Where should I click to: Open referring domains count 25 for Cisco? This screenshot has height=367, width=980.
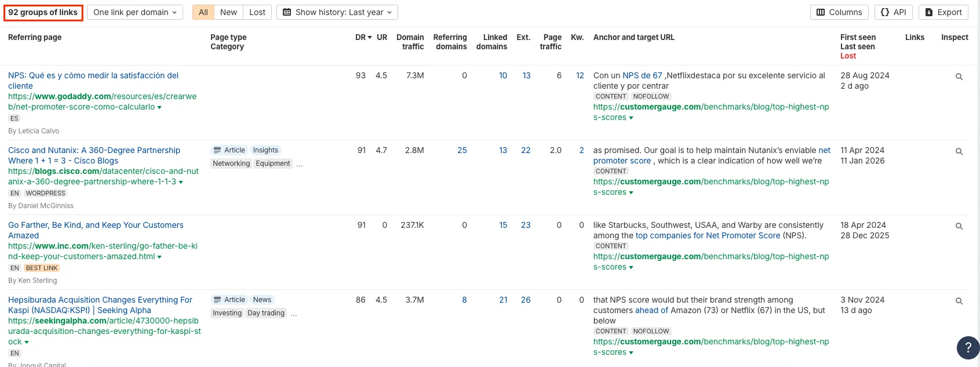click(462, 150)
